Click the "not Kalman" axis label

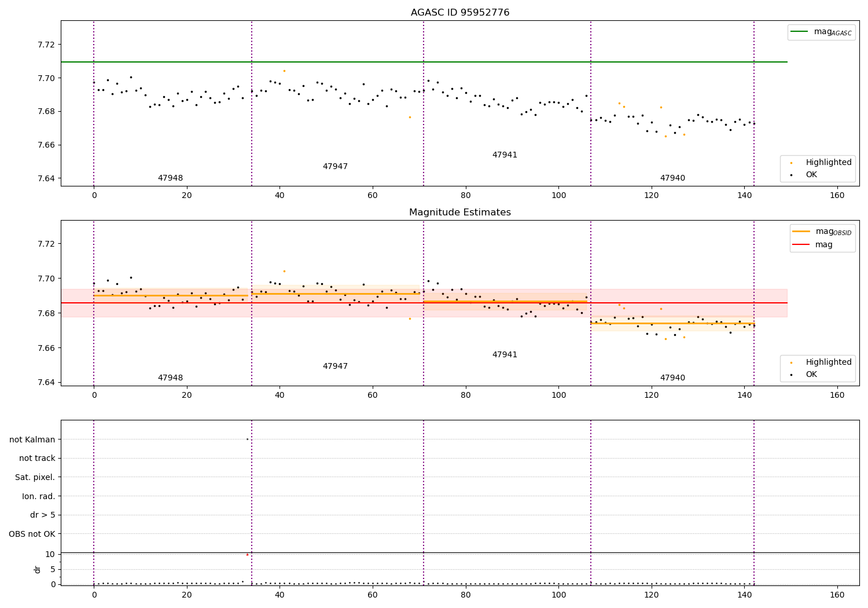pos(32,439)
